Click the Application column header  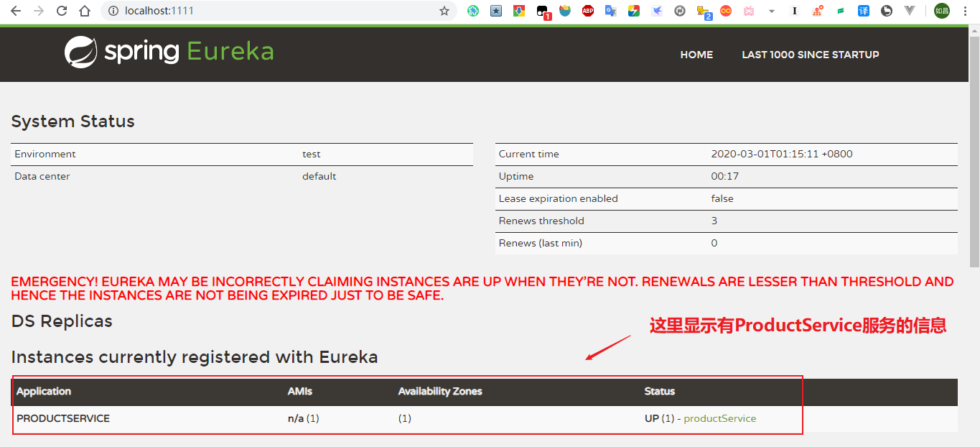(x=44, y=392)
